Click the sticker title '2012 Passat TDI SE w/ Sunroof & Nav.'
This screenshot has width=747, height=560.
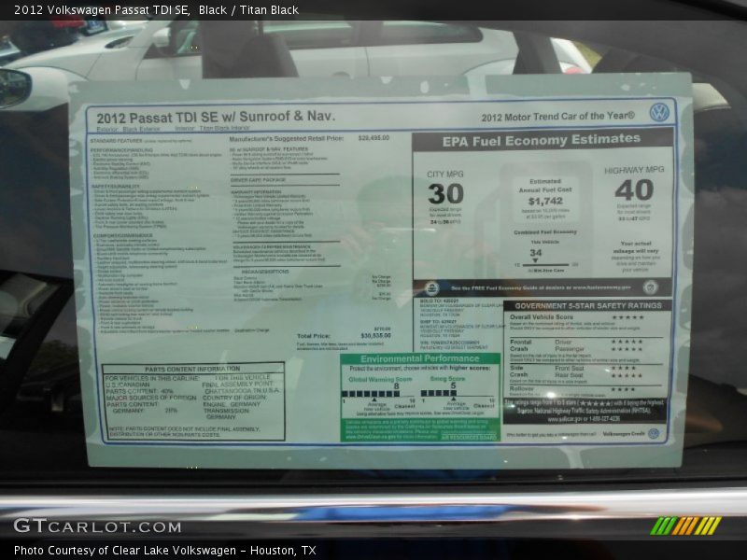(216, 118)
